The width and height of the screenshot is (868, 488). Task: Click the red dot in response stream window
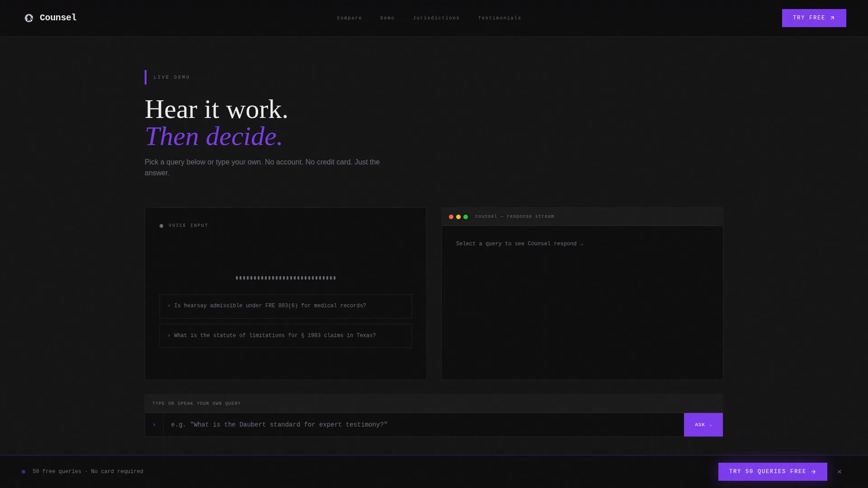(x=451, y=217)
